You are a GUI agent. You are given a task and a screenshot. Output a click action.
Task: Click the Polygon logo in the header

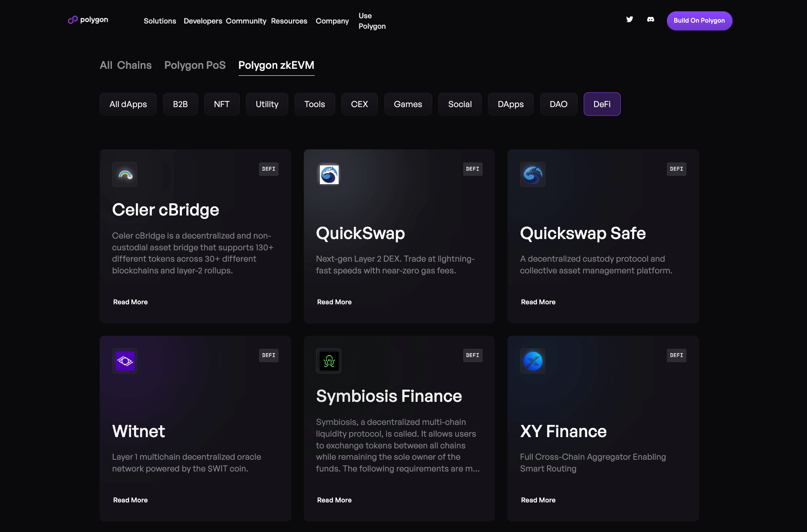pyautogui.click(x=87, y=20)
